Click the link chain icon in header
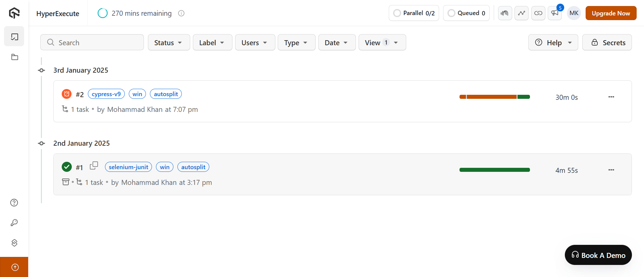The width and height of the screenshot is (644, 277). [x=538, y=13]
